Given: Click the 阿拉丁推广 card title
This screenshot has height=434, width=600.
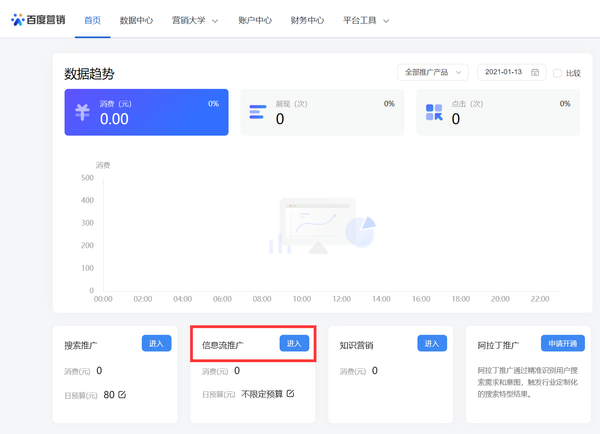Looking at the screenshot, I should coord(498,345).
